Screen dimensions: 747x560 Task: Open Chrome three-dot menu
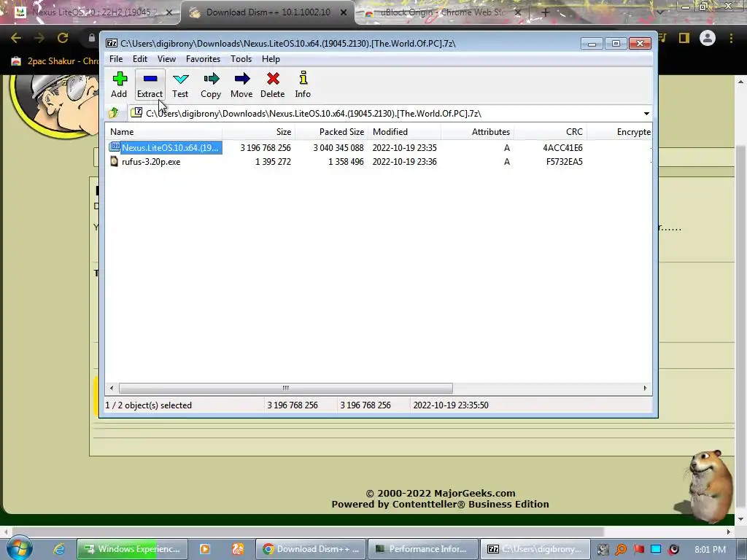731,38
